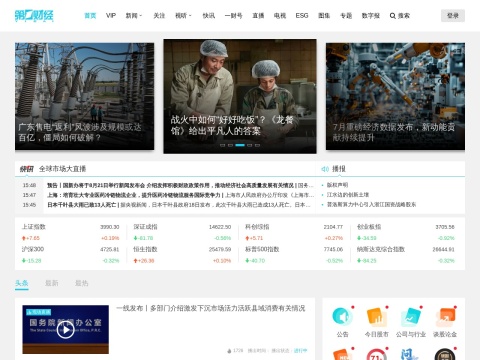Open the 图集 nav item
Viewport: 480px width, 360px height.
point(324,16)
